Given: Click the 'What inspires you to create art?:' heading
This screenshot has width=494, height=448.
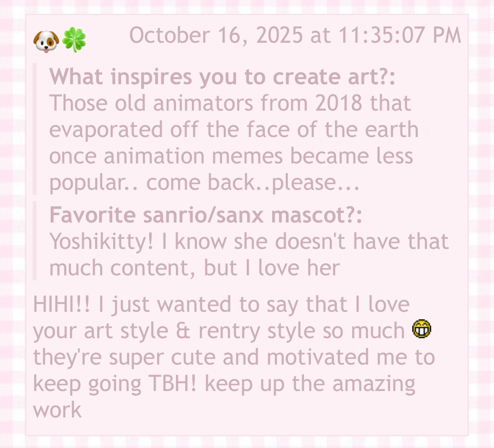Looking at the screenshot, I should 222,77.
